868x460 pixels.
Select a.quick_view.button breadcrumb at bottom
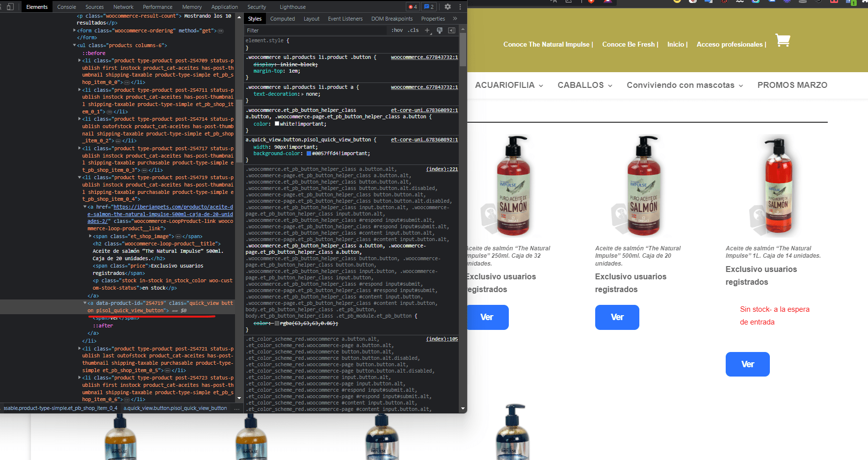[x=175, y=408]
